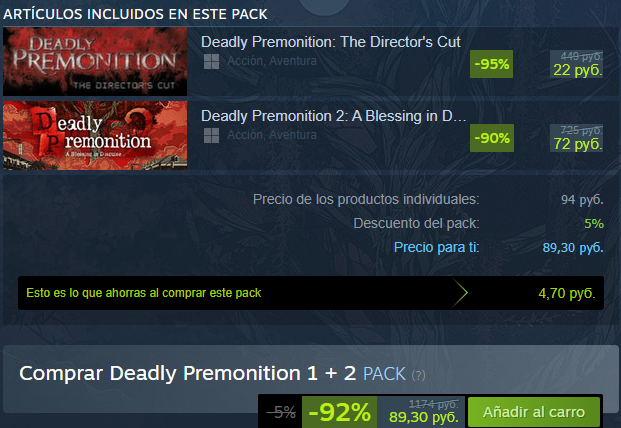Click Comprar Deadly Premonition 1 + 2 heading
The width and height of the screenshot is (621, 428).
click(x=188, y=373)
